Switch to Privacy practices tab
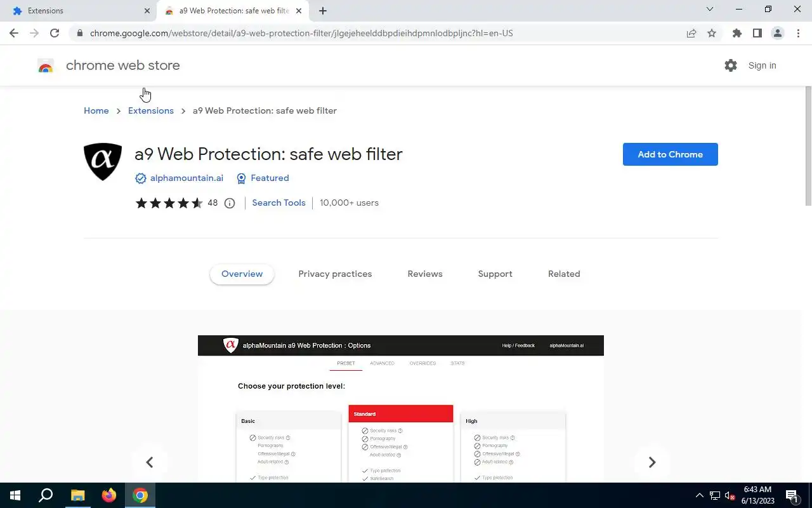Image resolution: width=812 pixels, height=508 pixels. [x=335, y=274]
